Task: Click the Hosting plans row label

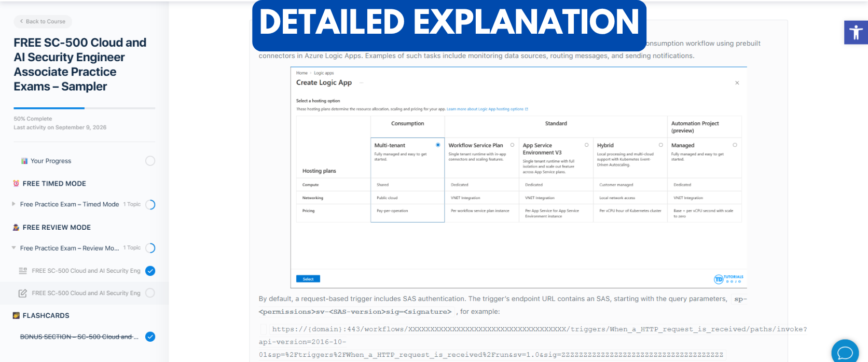Action: point(319,171)
